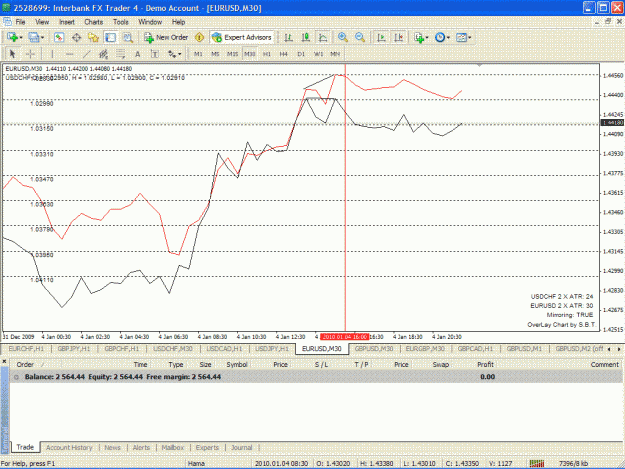Click the yellow MetaEditor diamond icon
Image resolution: width=625 pixels, height=469 pixels.
pyautogui.click(x=199, y=37)
